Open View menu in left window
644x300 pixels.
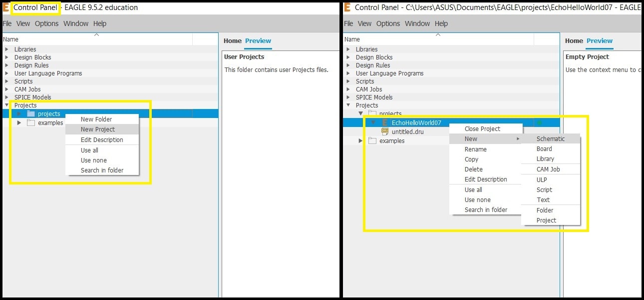[23, 23]
